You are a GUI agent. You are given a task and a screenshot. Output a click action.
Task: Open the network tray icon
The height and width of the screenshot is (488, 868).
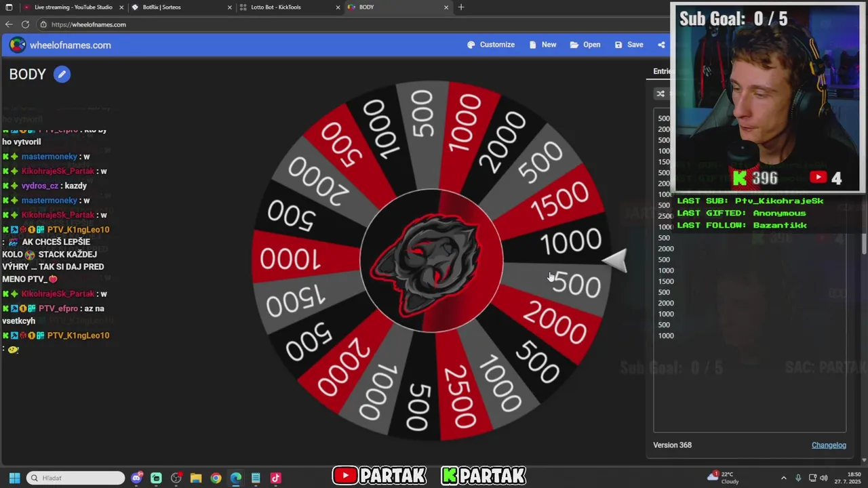pos(813,478)
